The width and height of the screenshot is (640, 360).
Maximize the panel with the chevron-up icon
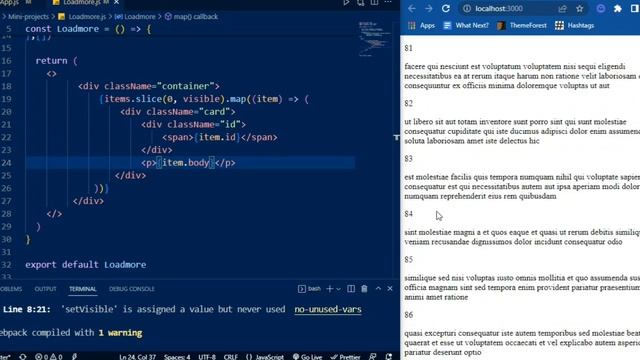378,289
